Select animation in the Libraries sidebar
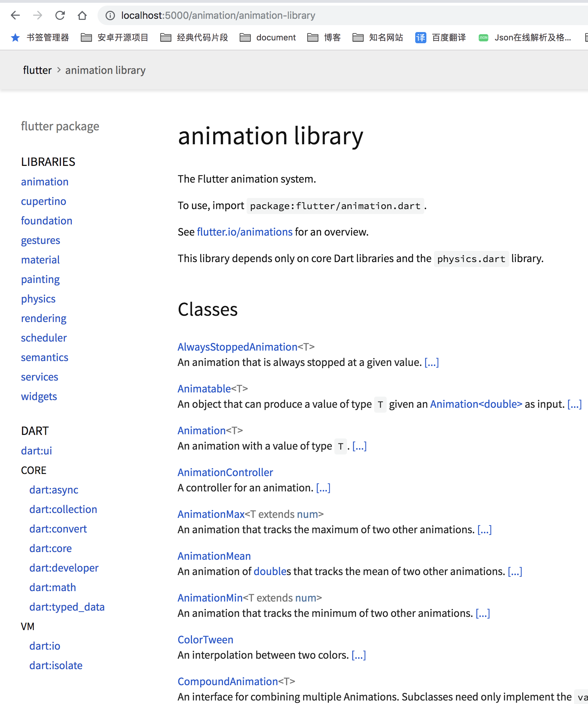 click(45, 182)
